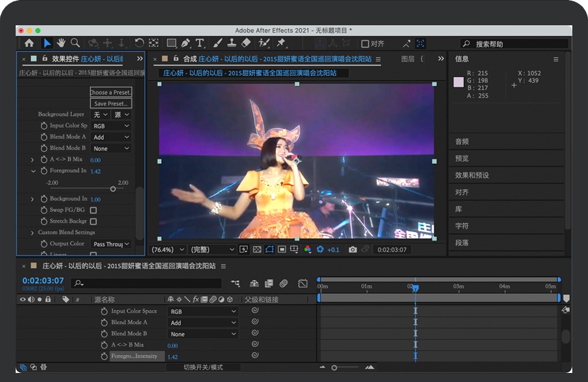
Task: Select the Rotation tool
Action: point(139,43)
